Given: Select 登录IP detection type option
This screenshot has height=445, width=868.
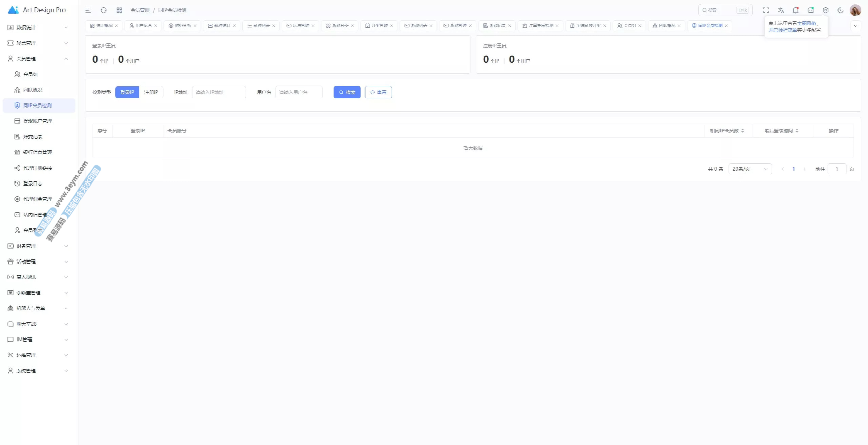Looking at the screenshot, I should (127, 92).
